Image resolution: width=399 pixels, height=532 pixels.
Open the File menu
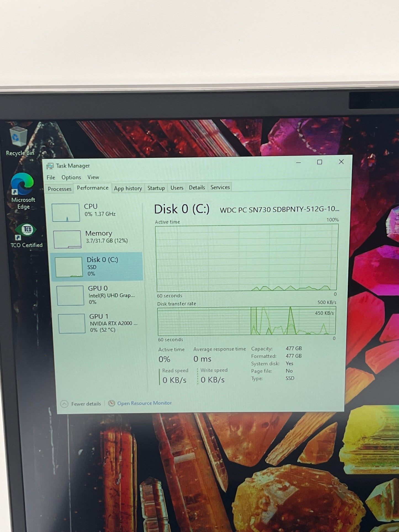point(51,178)
